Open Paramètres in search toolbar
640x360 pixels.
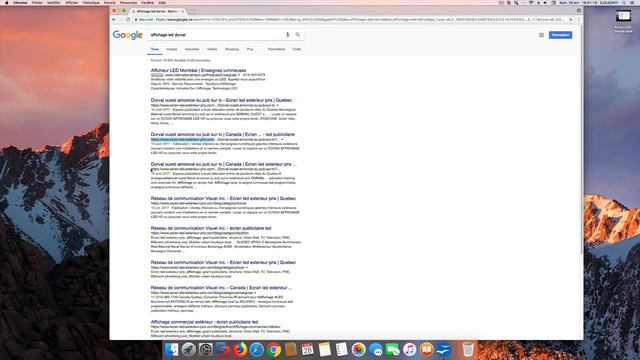276,49
